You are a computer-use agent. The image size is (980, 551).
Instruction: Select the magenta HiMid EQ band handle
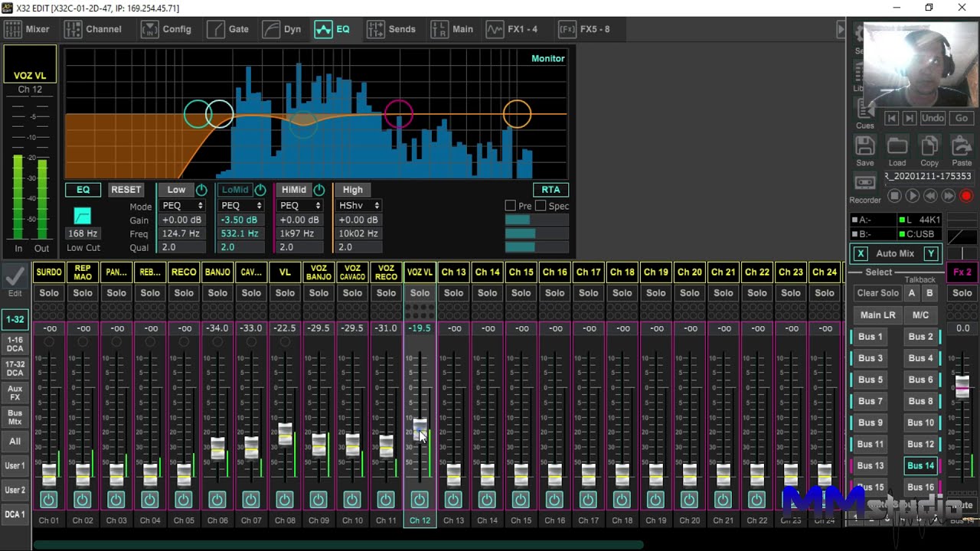click(x=398, y=114)
